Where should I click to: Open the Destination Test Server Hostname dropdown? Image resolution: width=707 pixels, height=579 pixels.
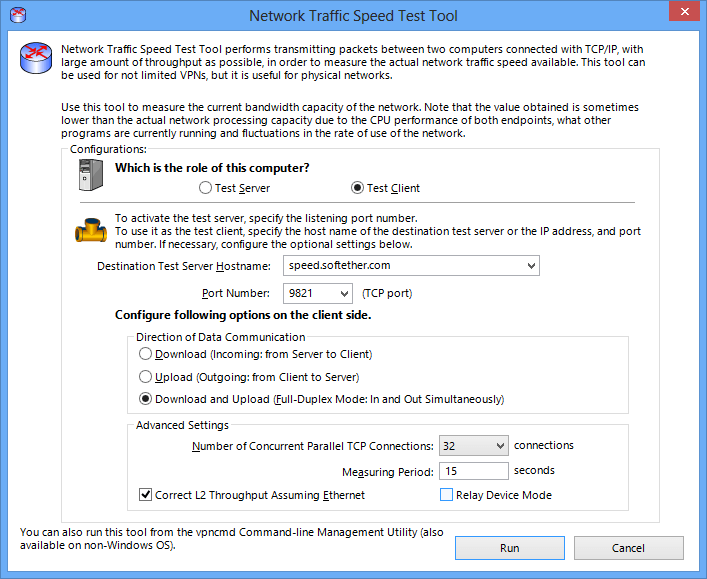[x=530, y=266]
